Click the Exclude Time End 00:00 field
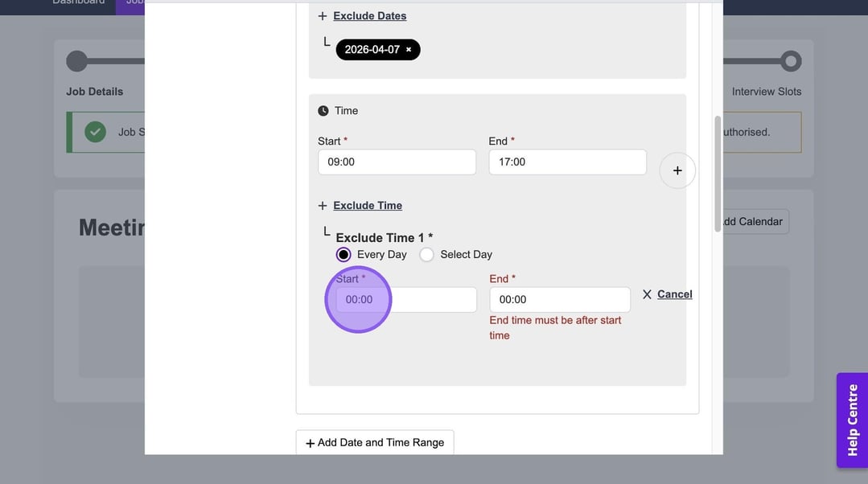868x484 pixels. [x=559, y=300]
